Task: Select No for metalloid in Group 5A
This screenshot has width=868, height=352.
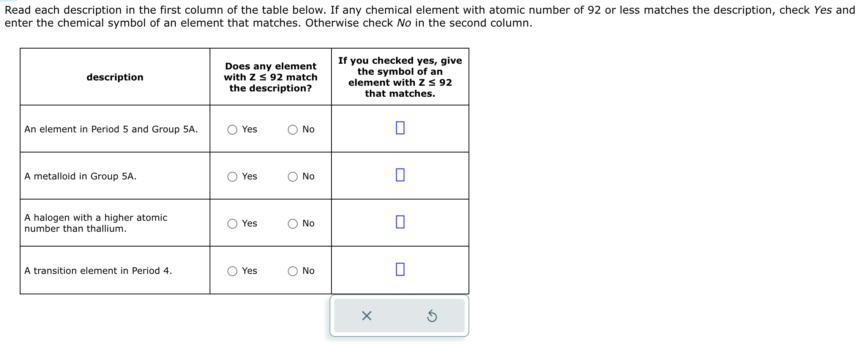Action: pos(292,176)
